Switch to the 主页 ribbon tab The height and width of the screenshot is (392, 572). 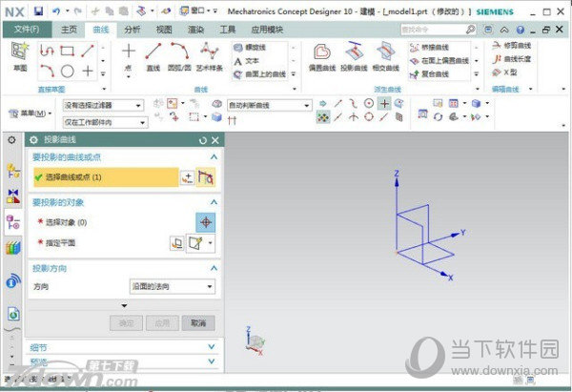pyautogui.click(x=69, y=30)
